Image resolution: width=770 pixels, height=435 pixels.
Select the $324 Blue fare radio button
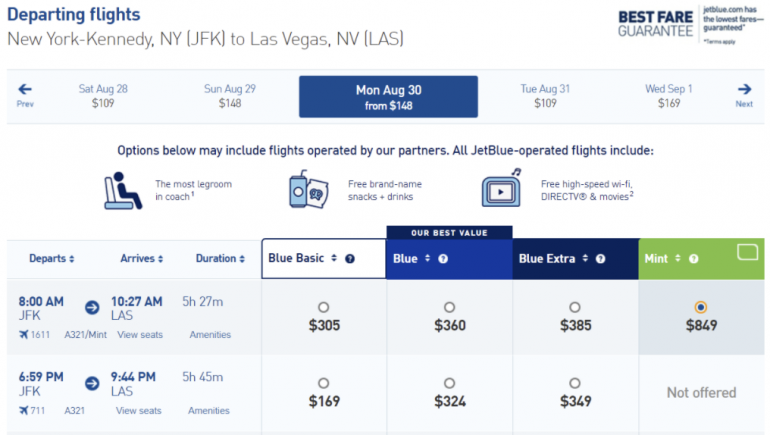(x=449, y=383)
